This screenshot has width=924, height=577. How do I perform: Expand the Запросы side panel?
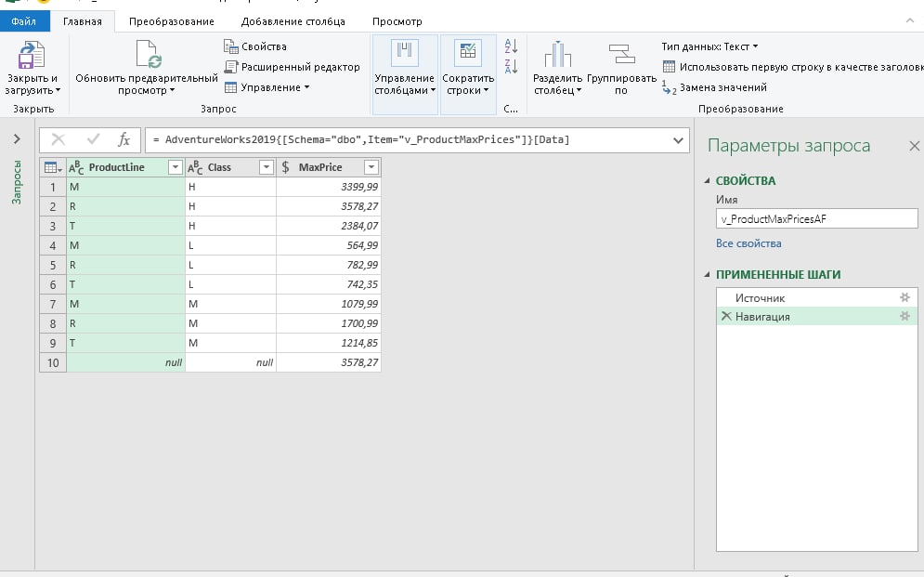pos(16,139)
